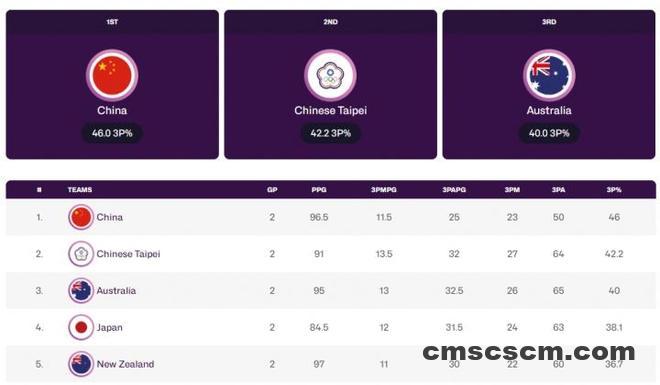
Task: Open the New Zealand team link
Action: 125,364
